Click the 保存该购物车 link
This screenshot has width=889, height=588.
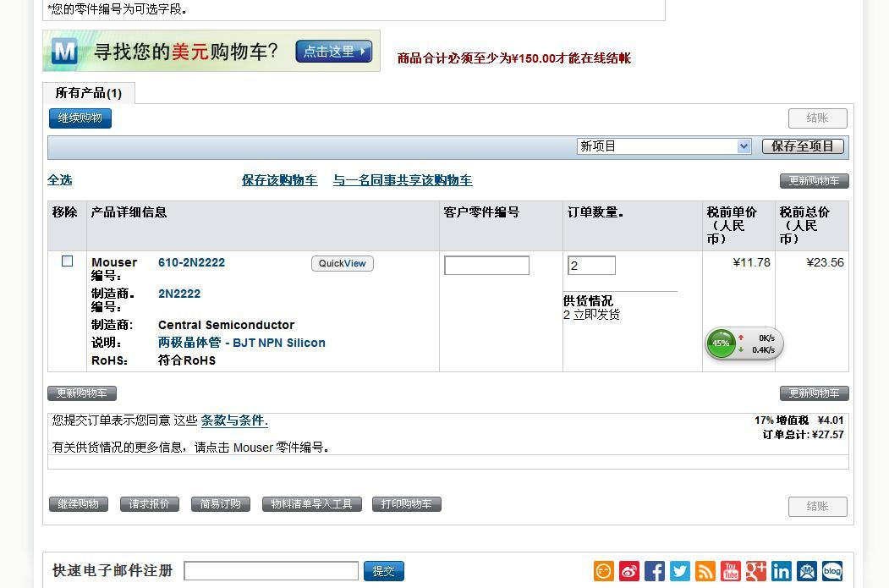tap(279, 180)
